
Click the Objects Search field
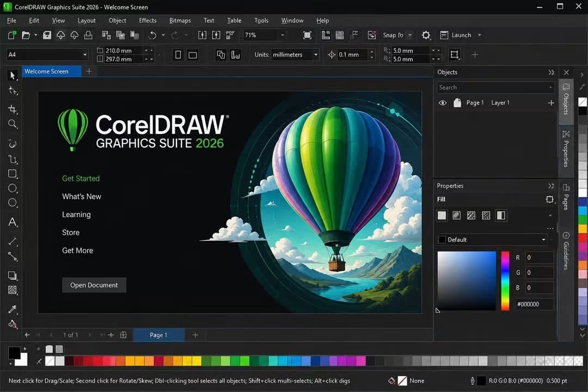tap(495, 88)
